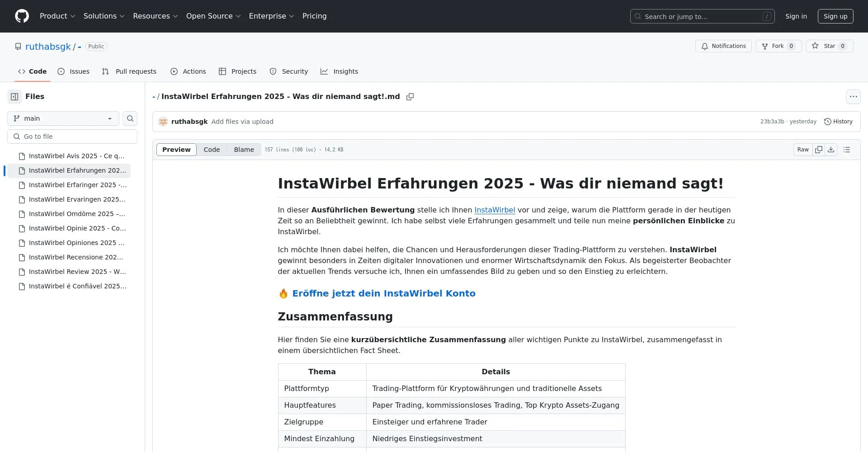Star this repository
The image size is (868, 452).
[829, 46]
